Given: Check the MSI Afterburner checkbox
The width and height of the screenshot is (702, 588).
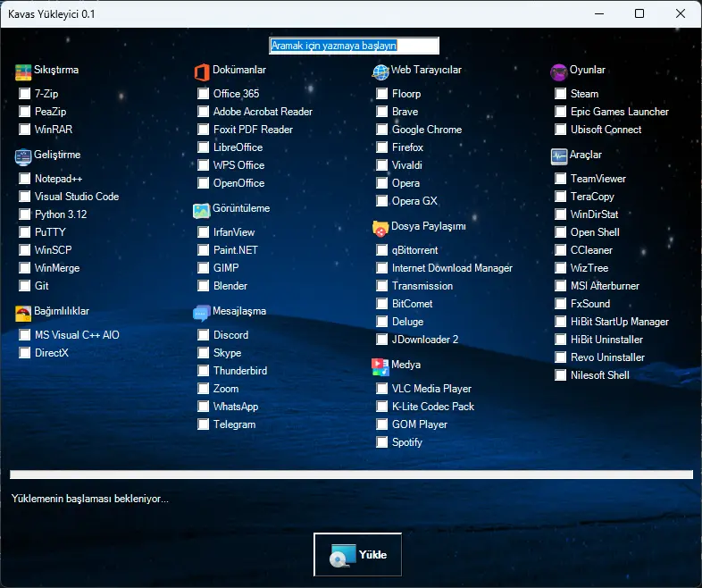Looking at the screenshot, I should (x=561, y=286).
